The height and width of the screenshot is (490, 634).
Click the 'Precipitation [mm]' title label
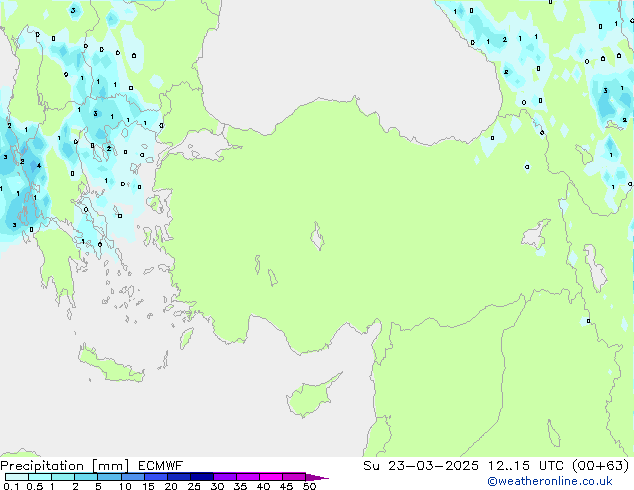64,466
